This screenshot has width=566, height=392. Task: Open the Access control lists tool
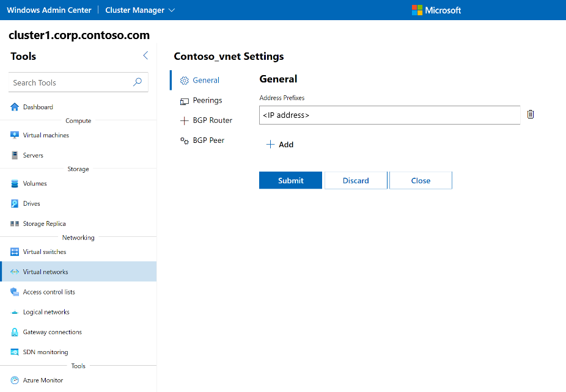click(x=49, y=292)
